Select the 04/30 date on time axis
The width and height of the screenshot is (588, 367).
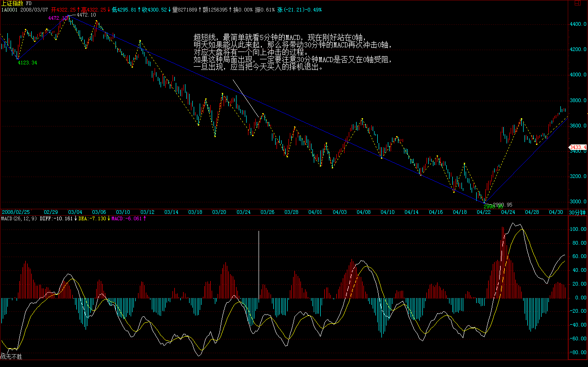[556, 212]
